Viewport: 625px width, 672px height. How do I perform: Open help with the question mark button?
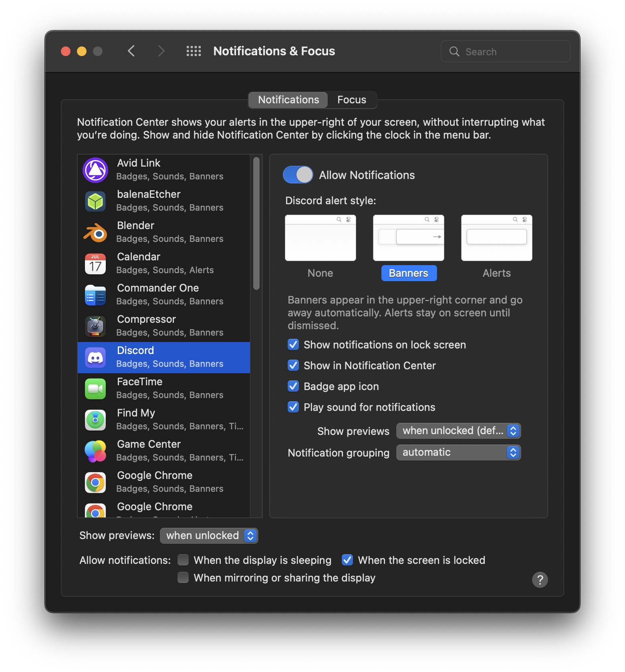540,579
